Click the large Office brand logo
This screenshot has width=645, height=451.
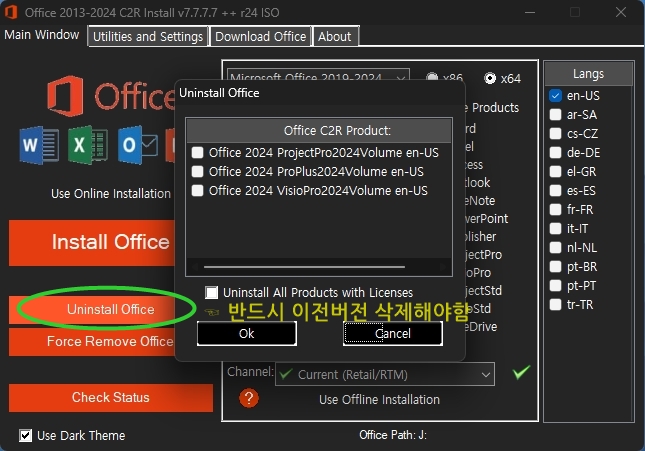coord(111,96)
